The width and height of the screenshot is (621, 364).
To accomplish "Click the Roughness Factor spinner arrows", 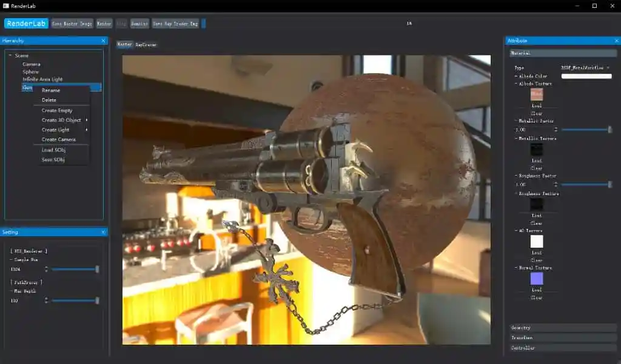I will (x=556, y=185).
